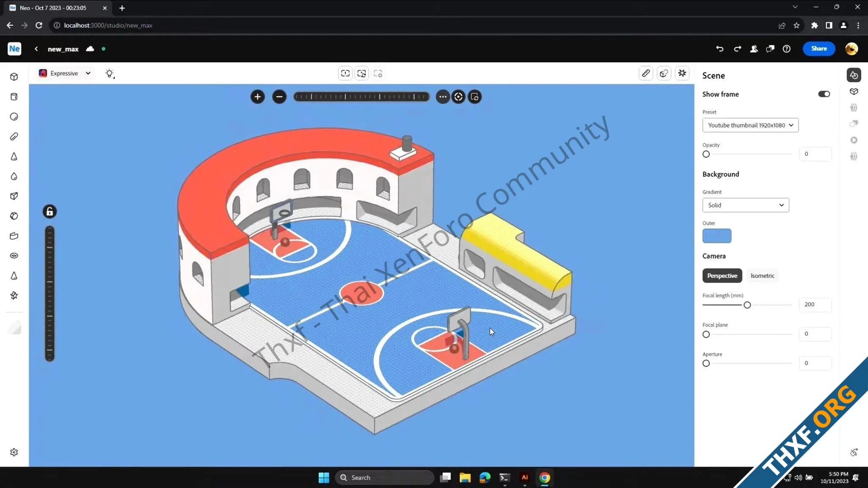Open the comments icon in the black header
This screenshot has width=868, height=488.
(770, 49)
